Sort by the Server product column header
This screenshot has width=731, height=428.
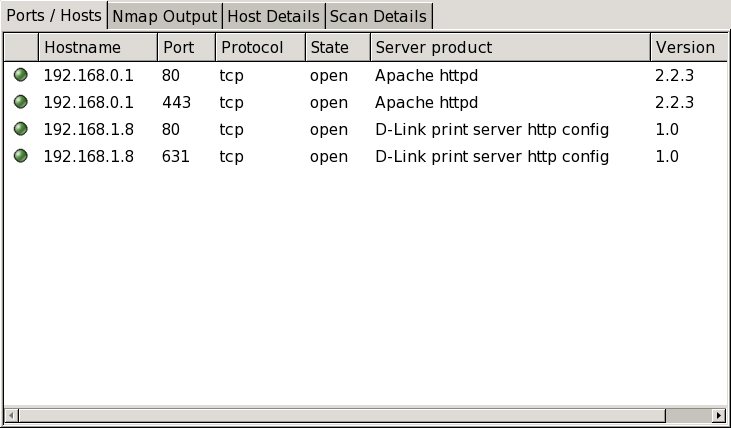click(509, 47)
